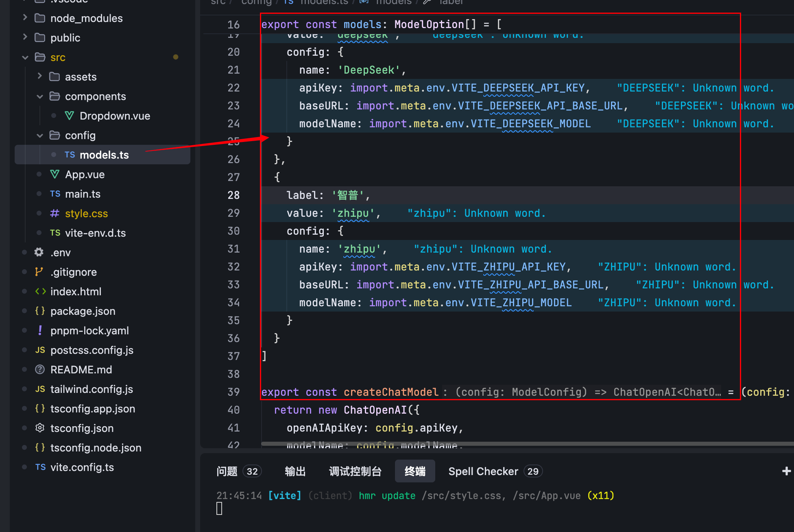Image resolution: width=794 pixels, height=532 pixels.
Task: Click the exclamation icon of pnpm-lock.yaml
Action: tap(40, 330)
